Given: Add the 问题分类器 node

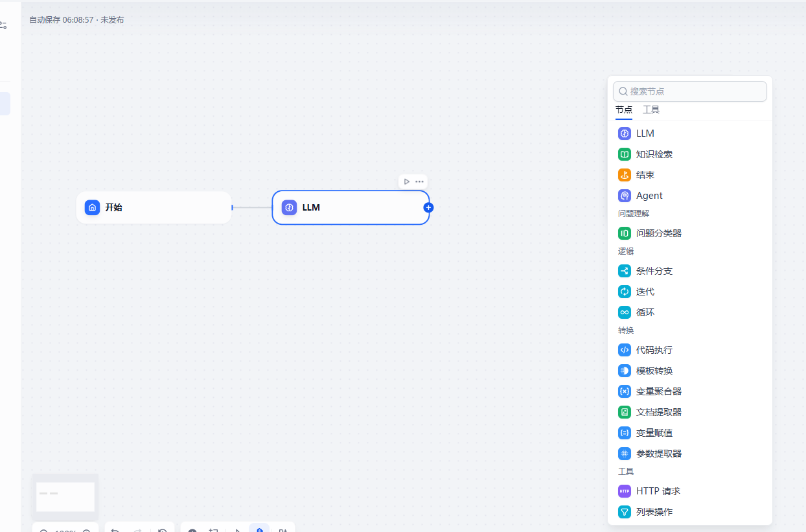Looking at the screenshot, I should pos(689,233).
